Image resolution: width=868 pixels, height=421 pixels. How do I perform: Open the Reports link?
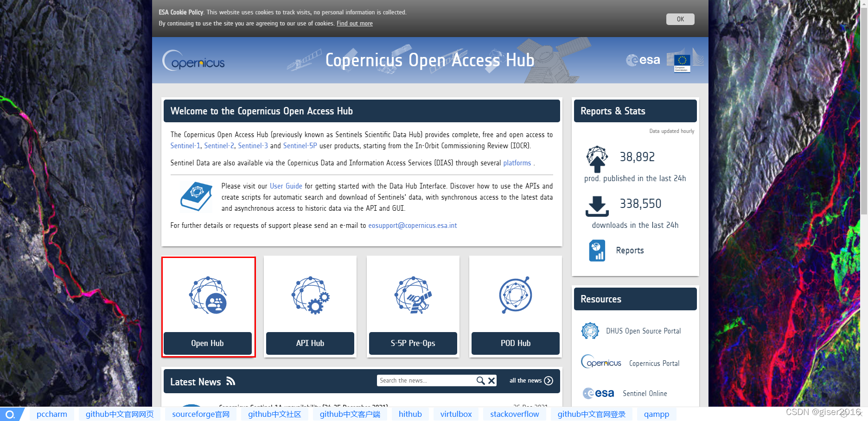pyautogui.click(x=630, y=251)
